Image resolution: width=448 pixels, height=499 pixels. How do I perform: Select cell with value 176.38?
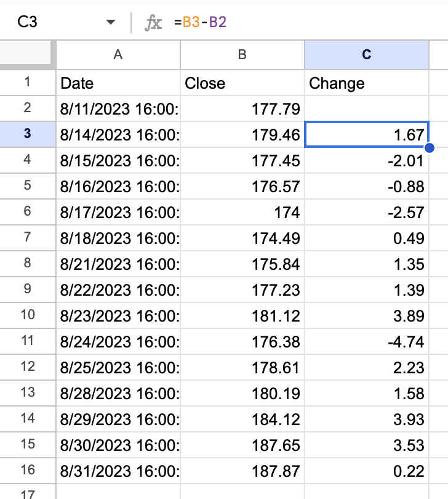242,341
